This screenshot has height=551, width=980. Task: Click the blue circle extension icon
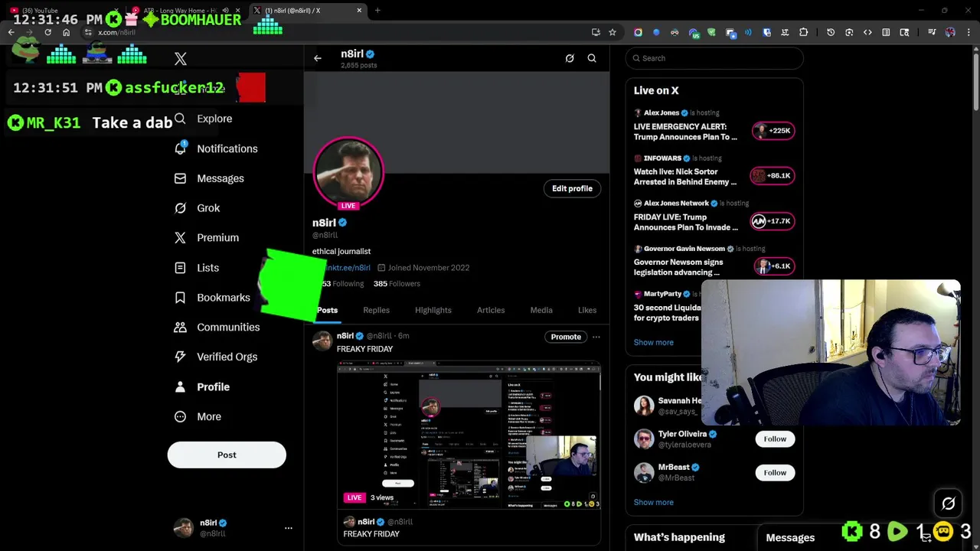tap(656, 32)
